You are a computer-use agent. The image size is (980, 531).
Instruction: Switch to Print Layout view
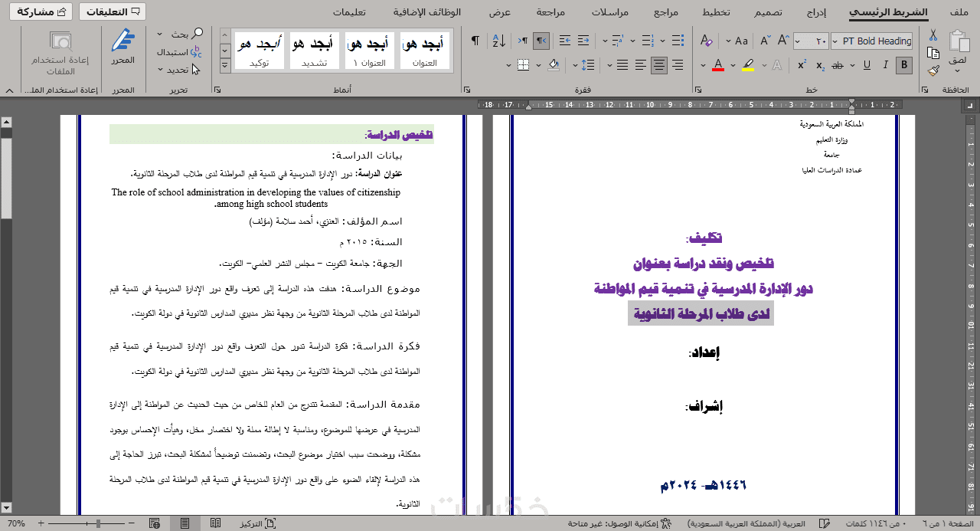pos(185,523)
